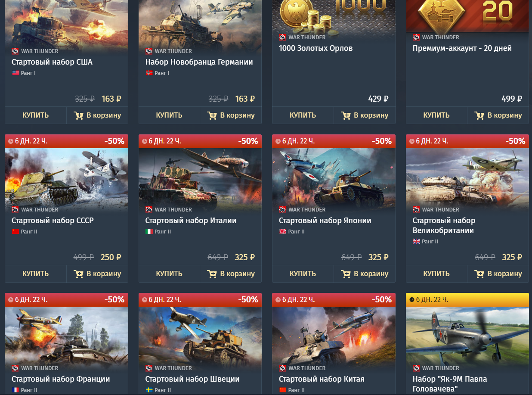Screen dimensions: 532x395
Task: Click cart icon for Стартовый набор Италии
Action: point(212,274)
